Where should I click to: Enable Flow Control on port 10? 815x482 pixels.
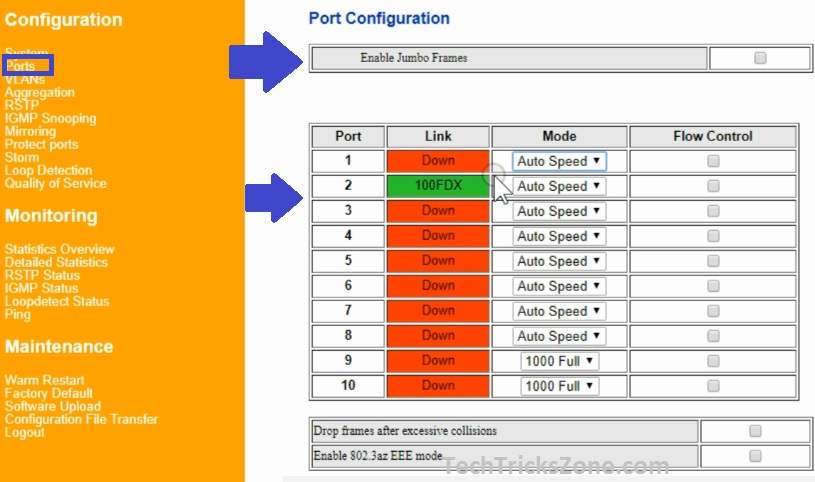[x=713, y=386]
